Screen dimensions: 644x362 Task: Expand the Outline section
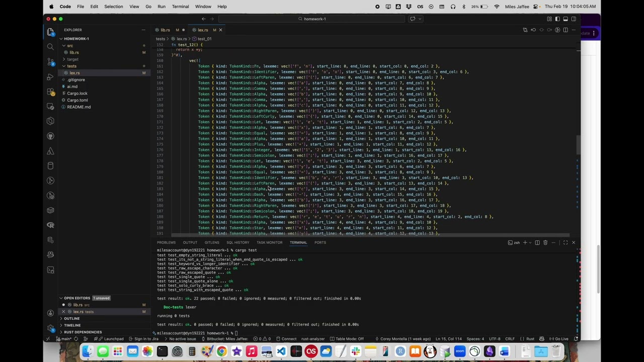[103, 318]
